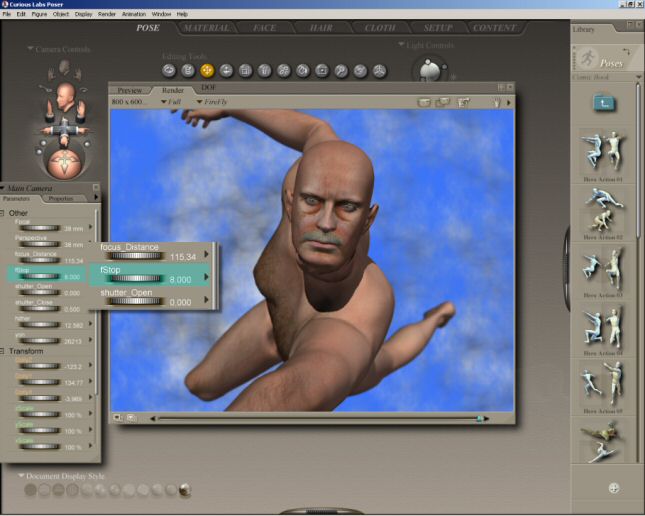Click the camera move cross-hands control
The width and height of the screenshot is (645, 516).
pyautogui.click(x=64, y=131)
